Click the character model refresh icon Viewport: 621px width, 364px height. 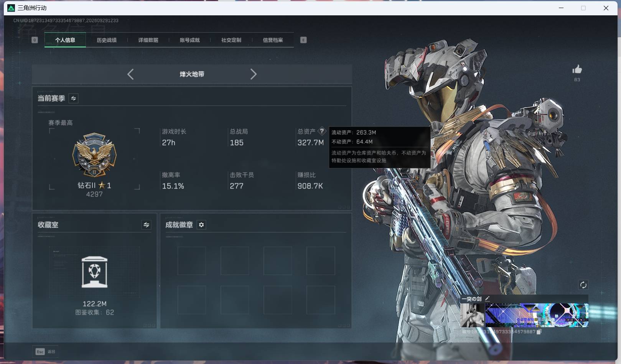pos(583,285)
